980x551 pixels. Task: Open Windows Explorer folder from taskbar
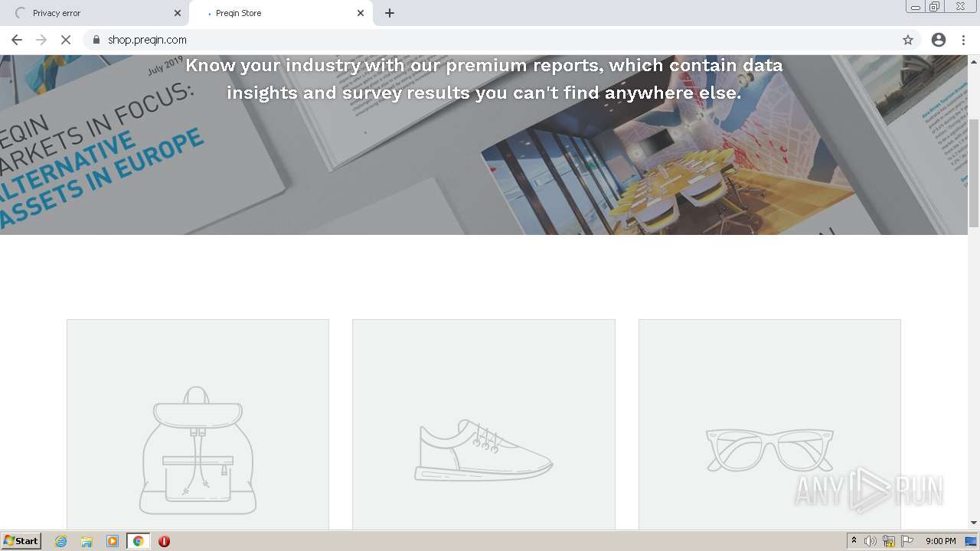click(x=87, y=541)
